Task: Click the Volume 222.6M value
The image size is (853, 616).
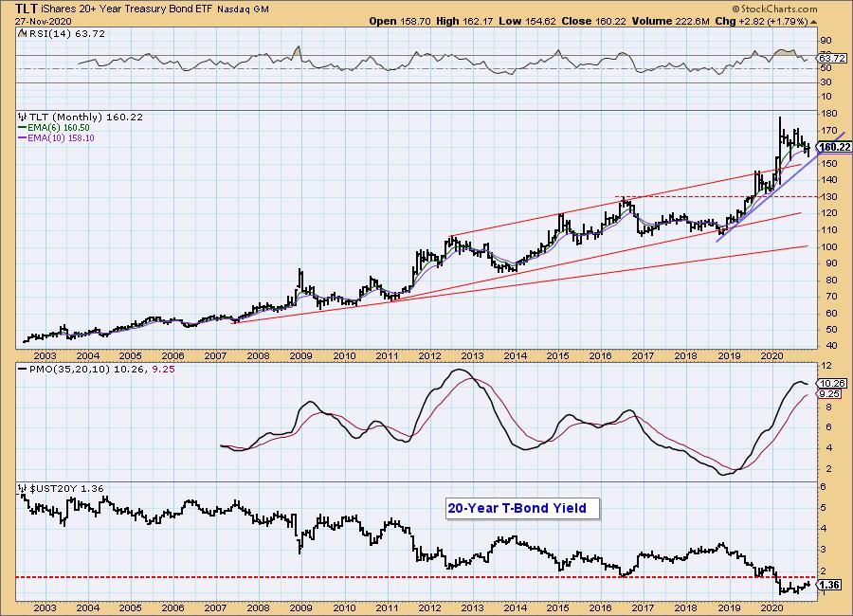Action: pyautogui.click(x=670, y=21)
